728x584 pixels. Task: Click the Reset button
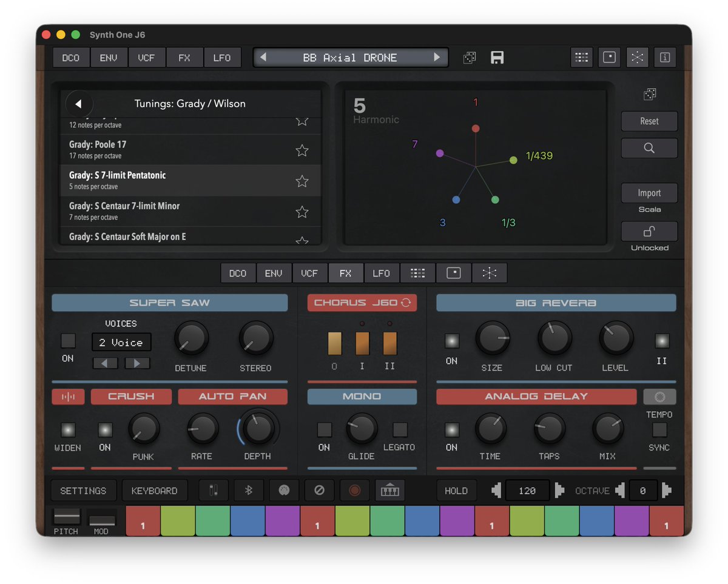tap(649, 121)
